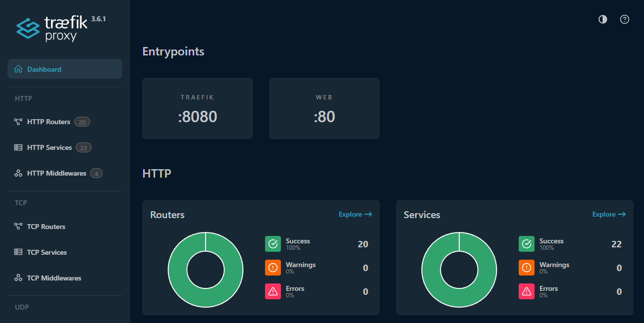Click the Dashboard home icon
Image resolution: width=644 pixels, height=323 pixels.
18,69
